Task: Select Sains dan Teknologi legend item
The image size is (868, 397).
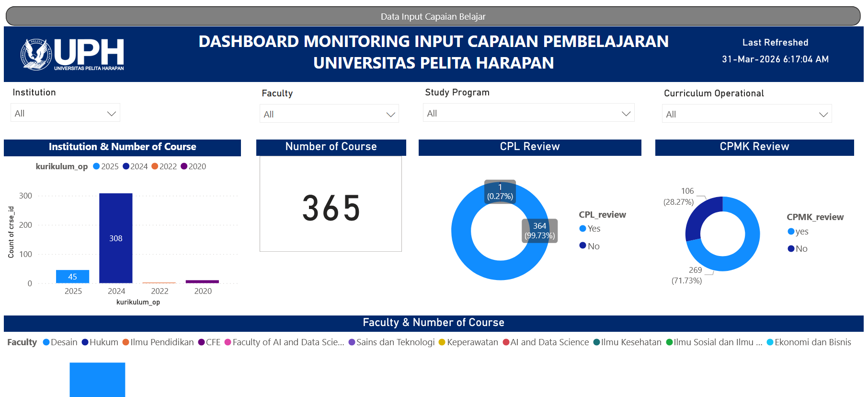Action: tap(392, 342)
